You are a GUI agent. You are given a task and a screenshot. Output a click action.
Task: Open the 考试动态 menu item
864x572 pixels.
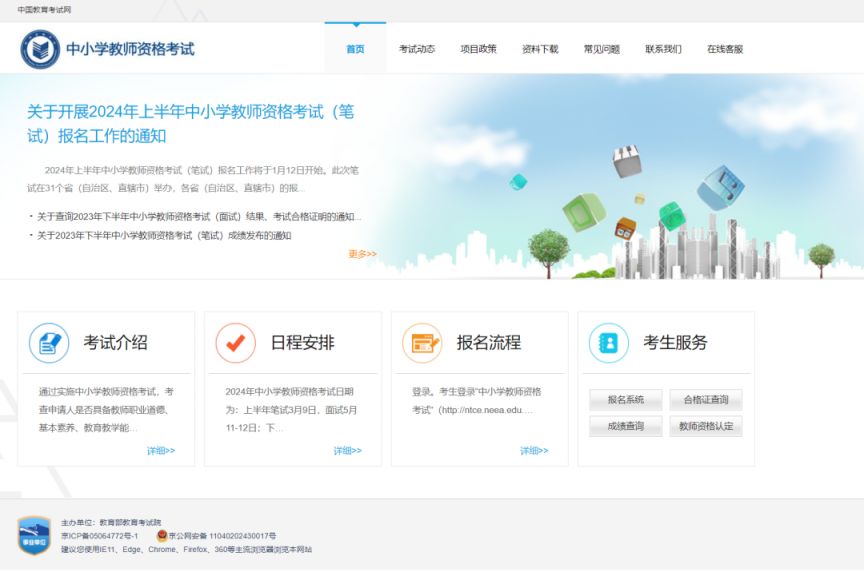[x=417, y=49]
